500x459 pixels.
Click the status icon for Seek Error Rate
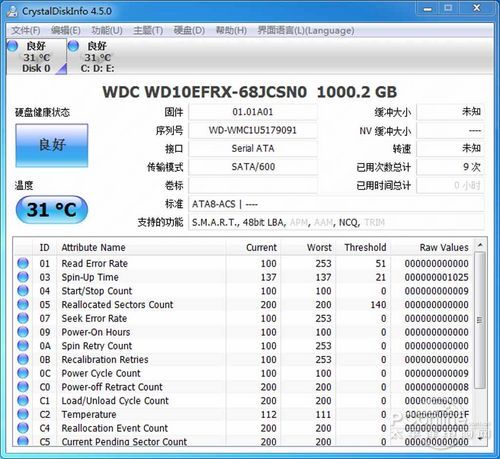pyautogui.click(x=23, y=318)
